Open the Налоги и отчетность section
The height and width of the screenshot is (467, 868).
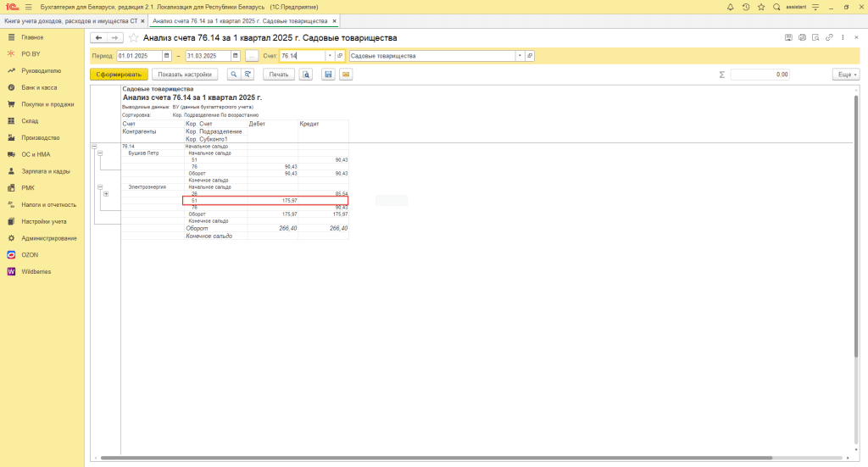click(x=42, y=205)
